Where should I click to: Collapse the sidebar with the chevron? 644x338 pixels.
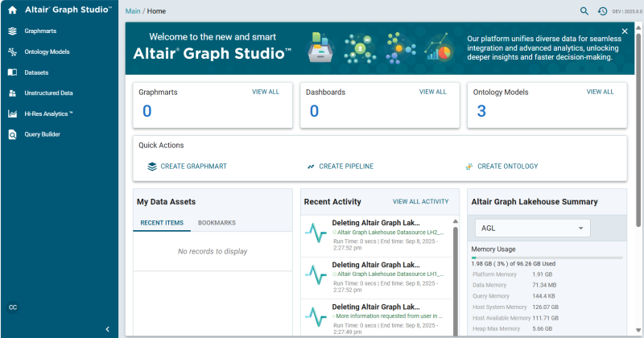107,328
